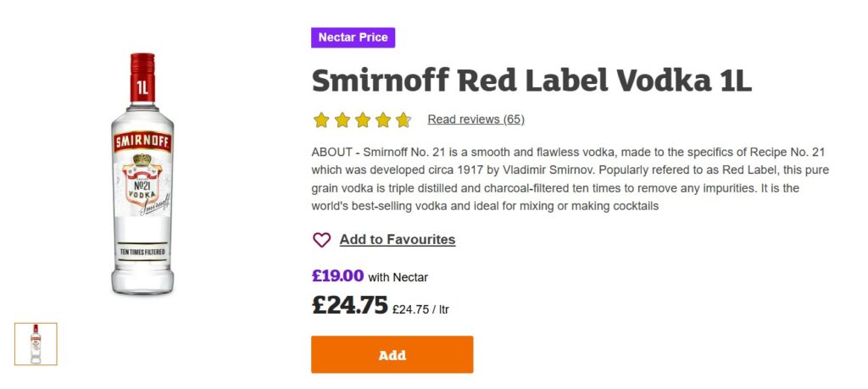Screen dimensions: 868x389
Task: Click the third rating star
Action: pos(362,119)
